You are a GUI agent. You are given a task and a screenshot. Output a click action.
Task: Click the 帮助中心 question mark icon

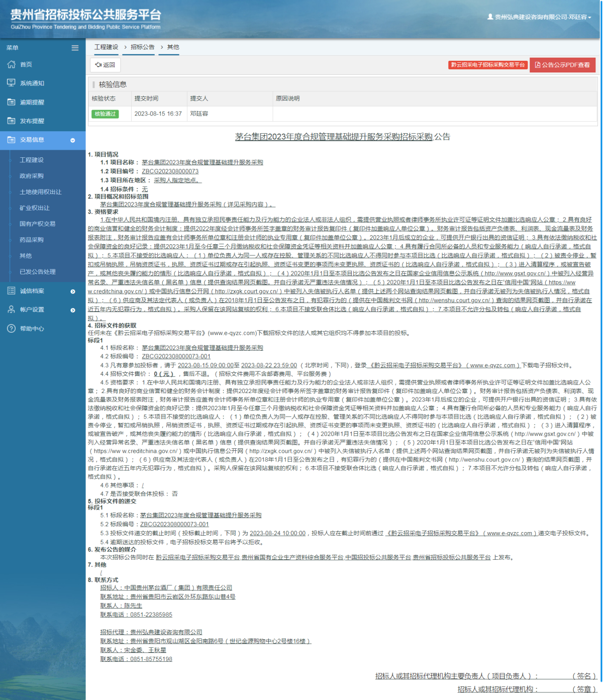coord(11,328)
